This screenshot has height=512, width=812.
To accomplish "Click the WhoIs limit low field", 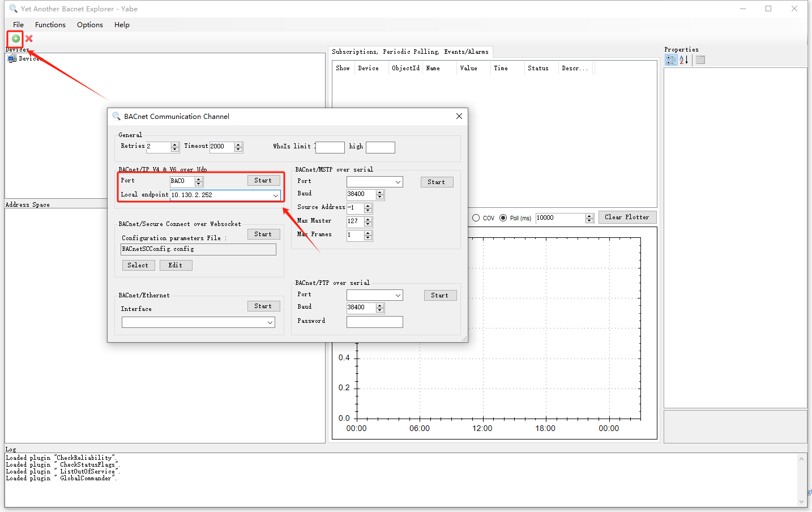I will pyautogui.click(x=330, y=147).
